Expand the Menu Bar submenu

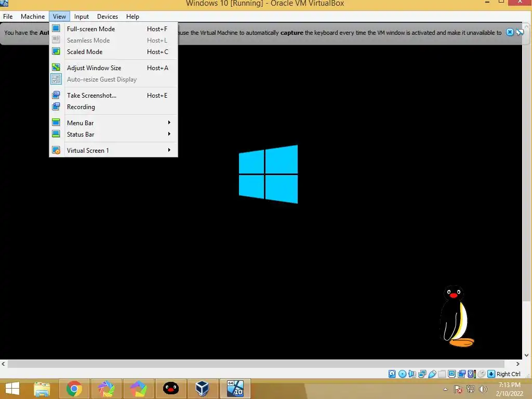114,123
